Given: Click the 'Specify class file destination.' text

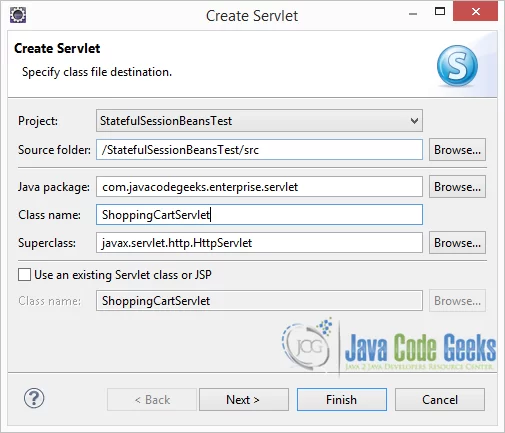Looking at the screenshot, I should 97,72.
